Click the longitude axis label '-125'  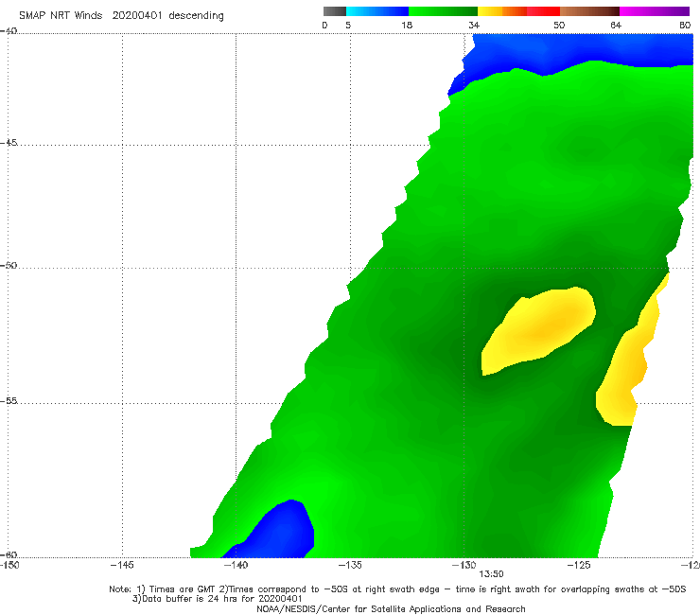point(579,565)
